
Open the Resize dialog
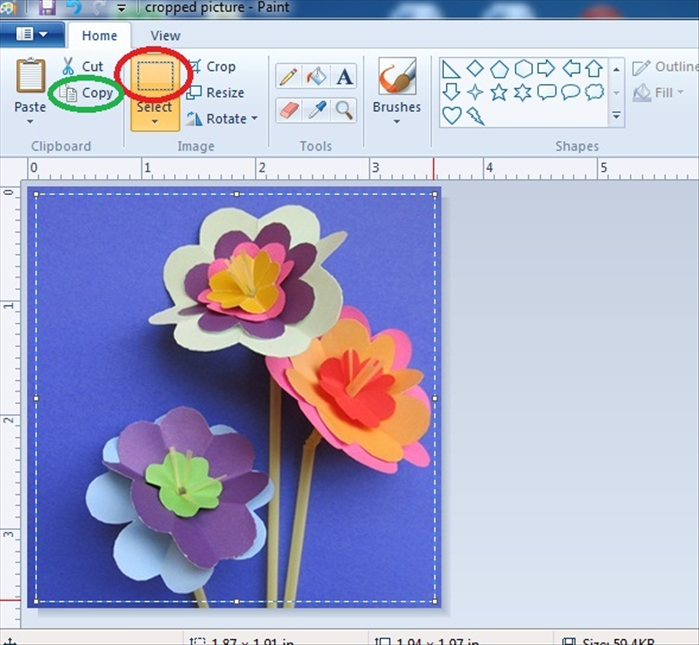[x=216, y=93]
